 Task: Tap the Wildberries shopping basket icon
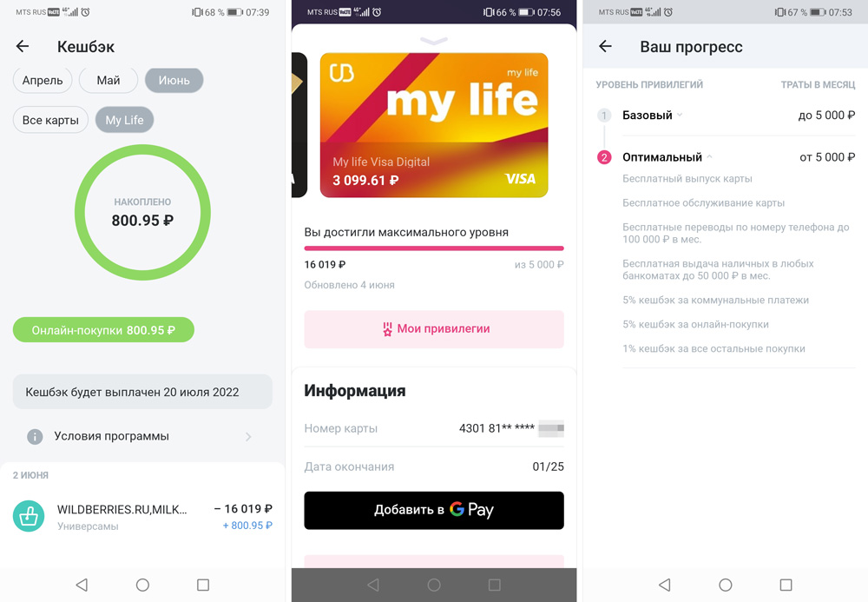[29, 516]
